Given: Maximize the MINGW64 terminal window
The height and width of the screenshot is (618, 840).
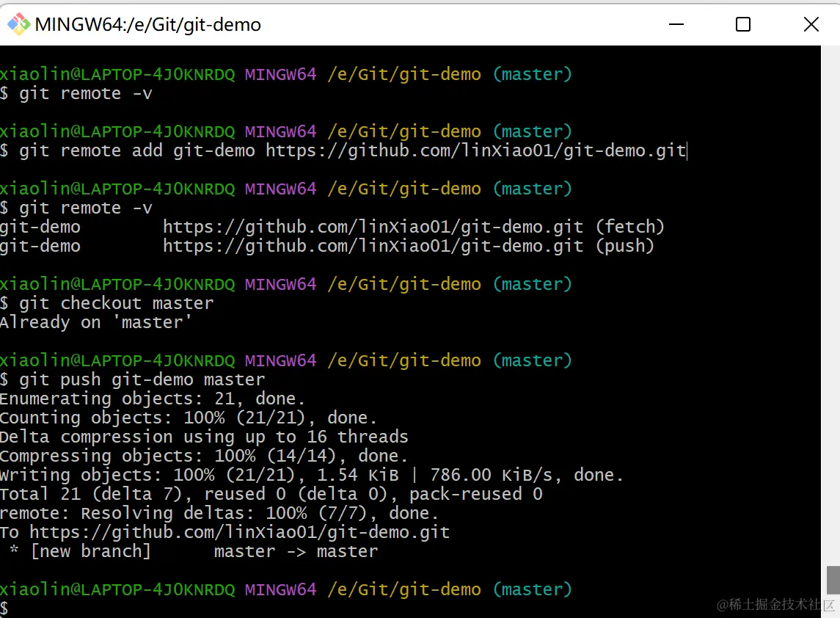Looking at the screenshot, I should coord(743,24).
